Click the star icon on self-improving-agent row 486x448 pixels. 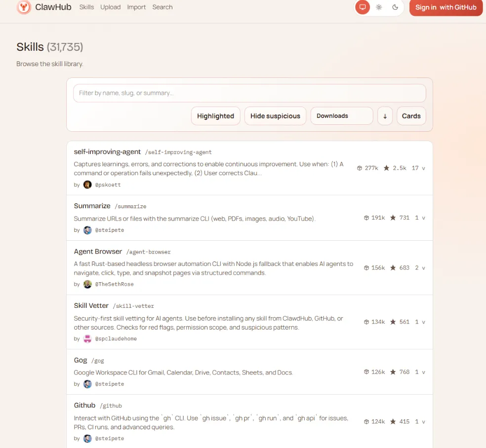click(386, 168)
